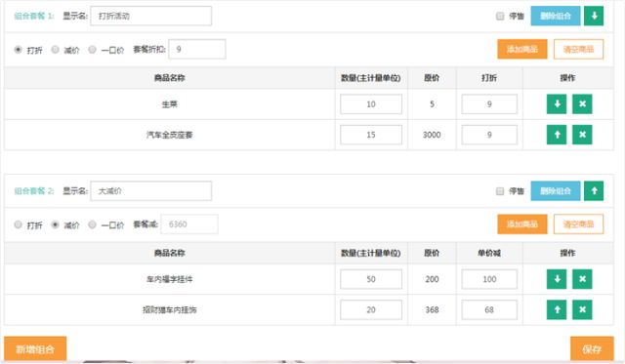Edit quantity field for 生菜

point(371,104)
